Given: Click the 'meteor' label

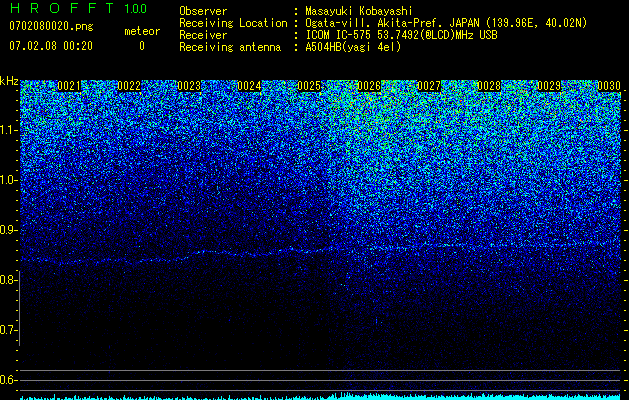Looking at the screenshot, I should (142, 31).
